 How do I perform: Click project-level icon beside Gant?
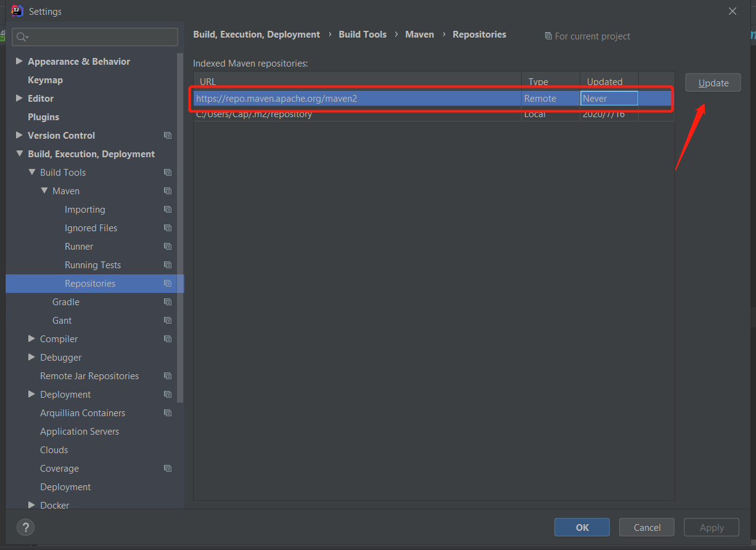pyautogui.click(x=168, y=321)
